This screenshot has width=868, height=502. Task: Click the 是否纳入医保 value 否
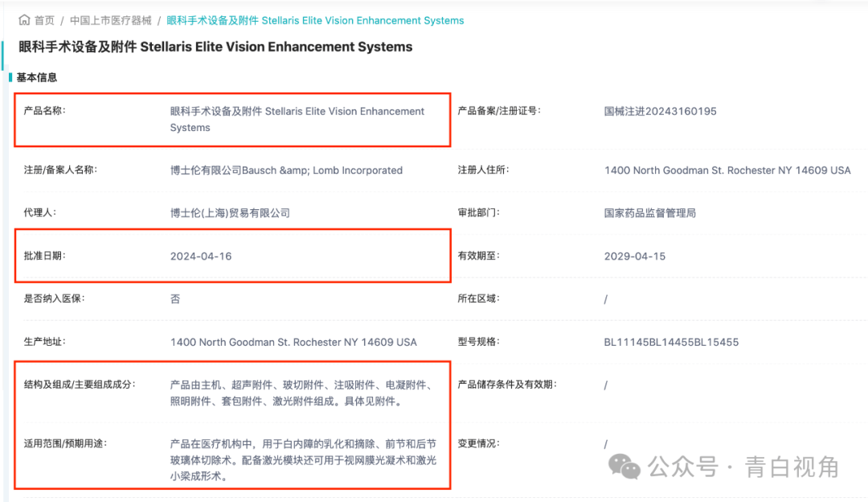[175, 299]
